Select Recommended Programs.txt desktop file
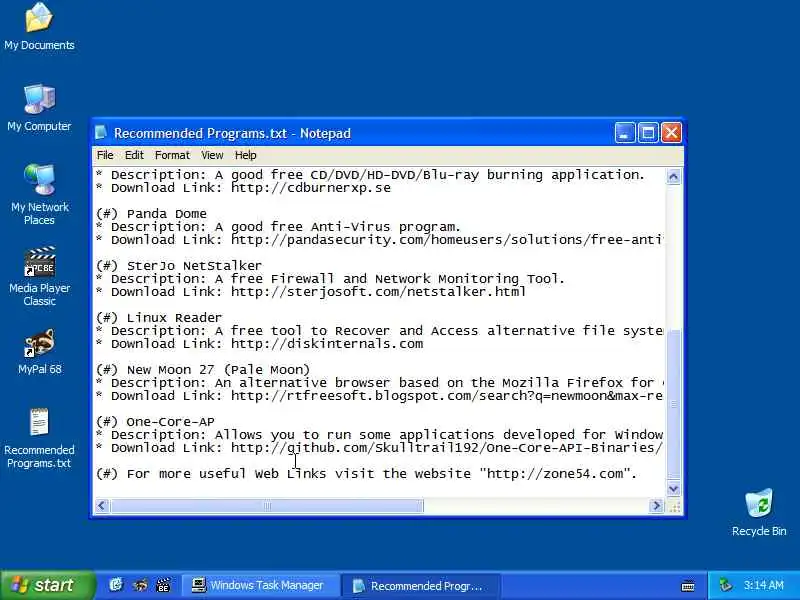This screenshot has height=600, width=800. tap(39, 439)
